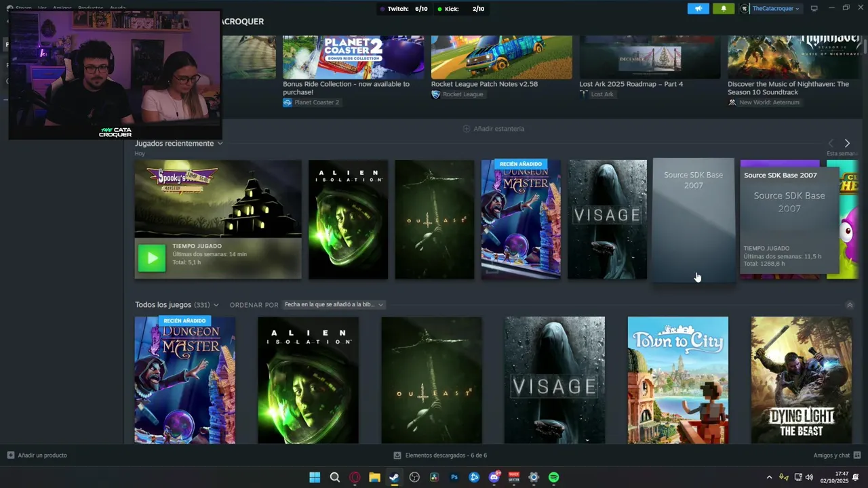
Task: Select the Source SDK Base 2007 tile under the cursor
Action: tap(694, 220)
